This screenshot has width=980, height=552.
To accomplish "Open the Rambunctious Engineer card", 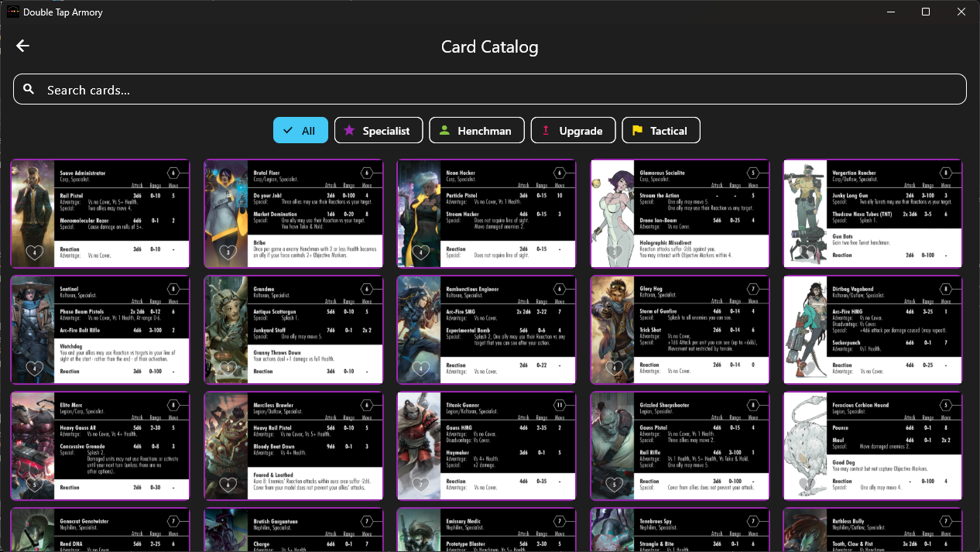I will click(x=487, y=330).
